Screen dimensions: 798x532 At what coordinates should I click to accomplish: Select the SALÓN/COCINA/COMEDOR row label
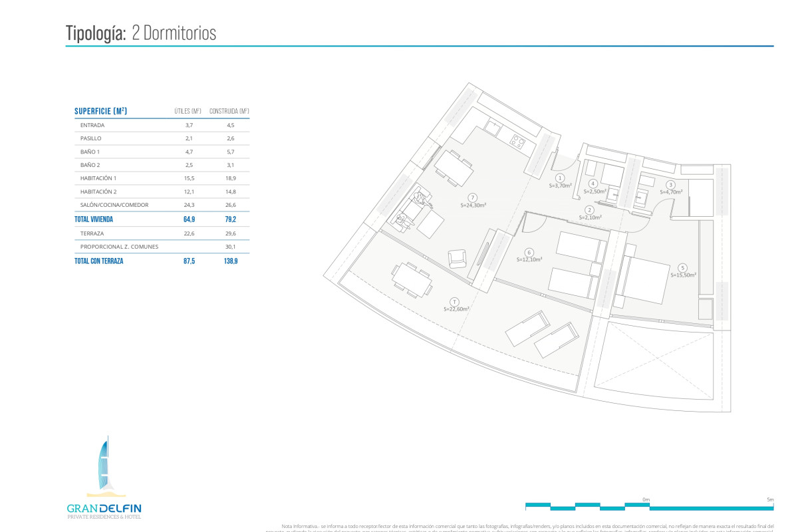pos(114,205)
